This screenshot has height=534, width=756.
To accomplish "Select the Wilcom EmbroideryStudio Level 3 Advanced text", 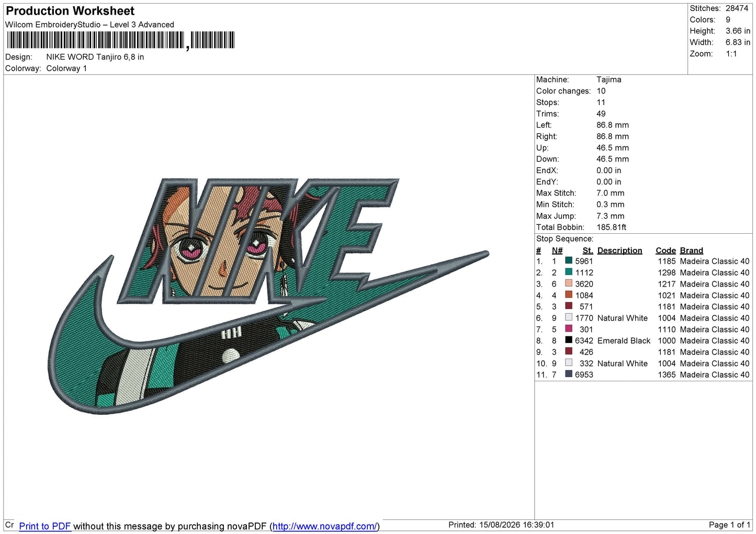I will pos(89,25).
